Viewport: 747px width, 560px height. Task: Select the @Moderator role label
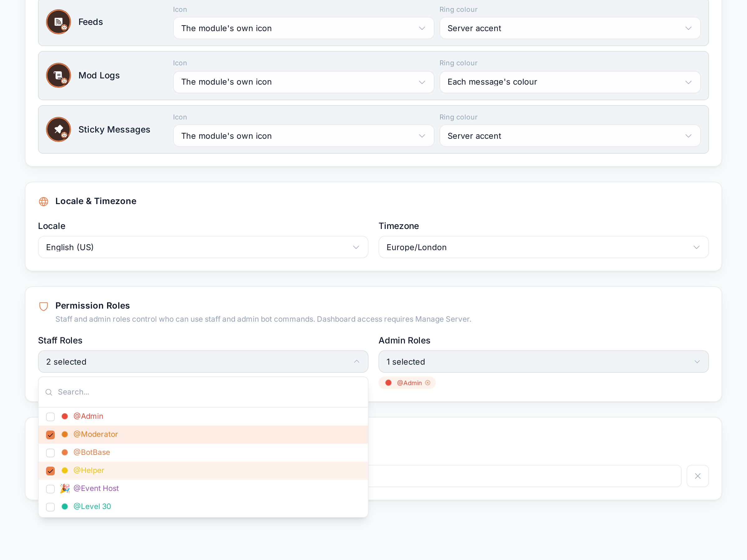coord(96,434)
